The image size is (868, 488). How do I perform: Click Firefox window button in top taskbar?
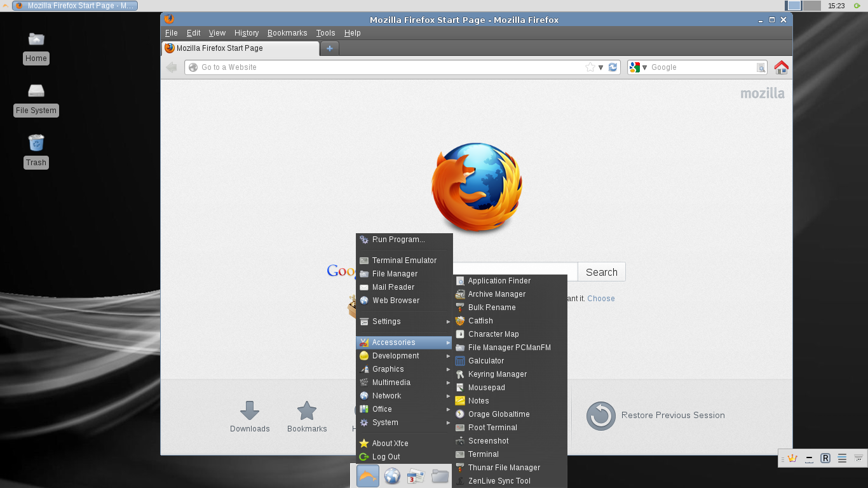pyautogui.click(x=74, y=6)
